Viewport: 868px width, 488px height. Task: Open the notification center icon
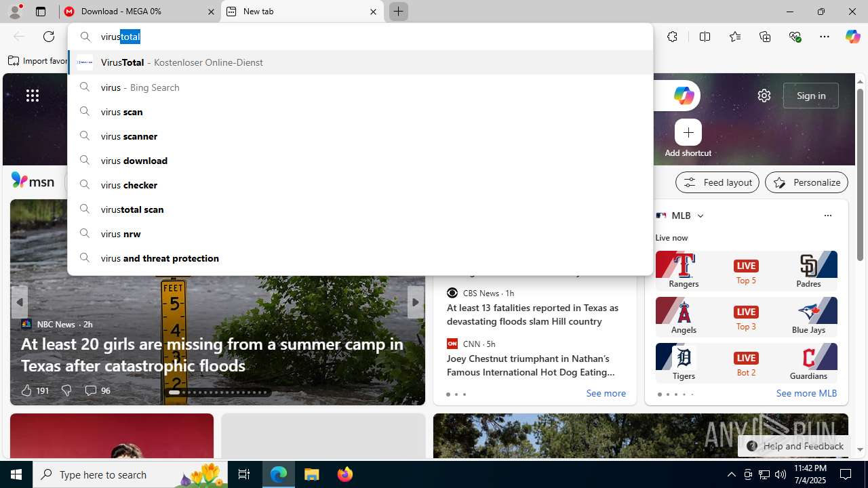(x=846, y=474)
